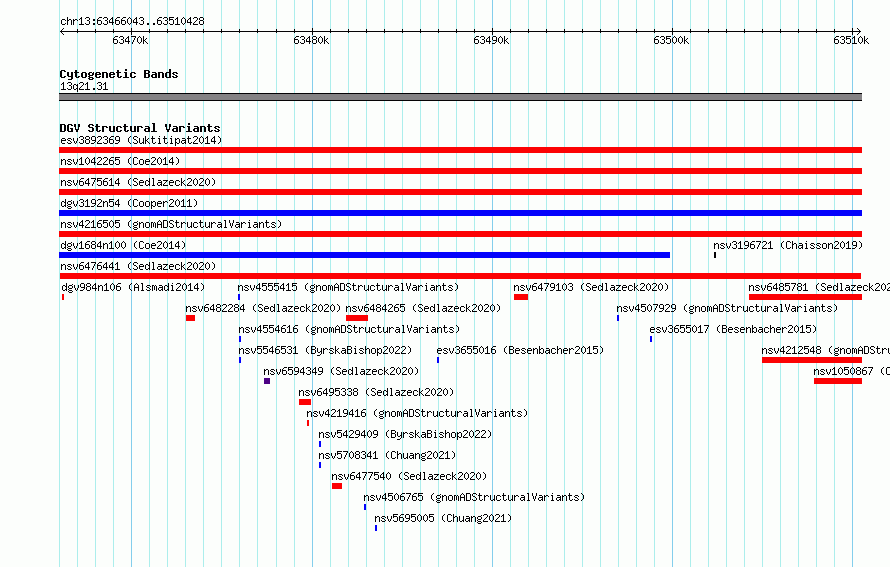
Task: Click nsv4219416 (gnomADStructuralVariants) label
Action: tap(417, 413)
